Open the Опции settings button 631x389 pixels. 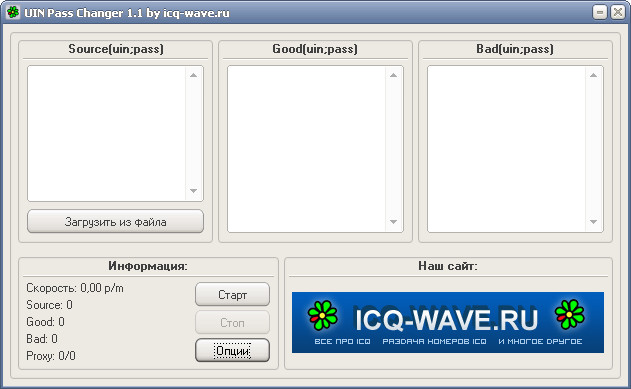pyautogui.click(x=233, y=350)
